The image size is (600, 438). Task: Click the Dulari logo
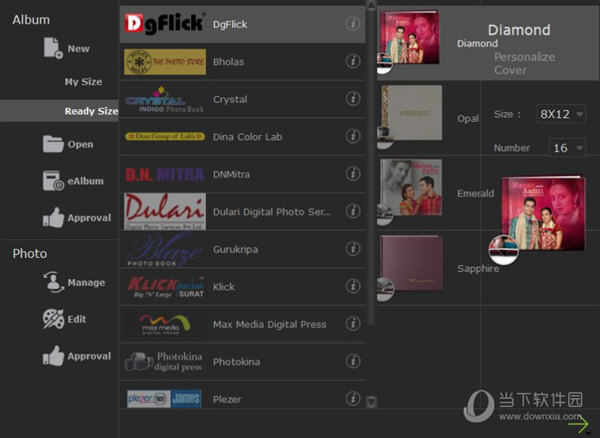(165, 212)
